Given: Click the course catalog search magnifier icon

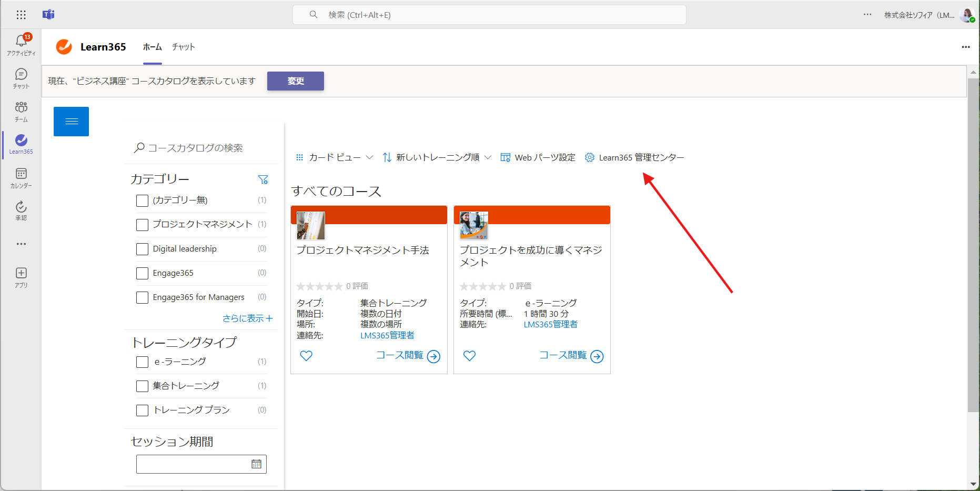Looking at the screenshot, I should point(139,148).
